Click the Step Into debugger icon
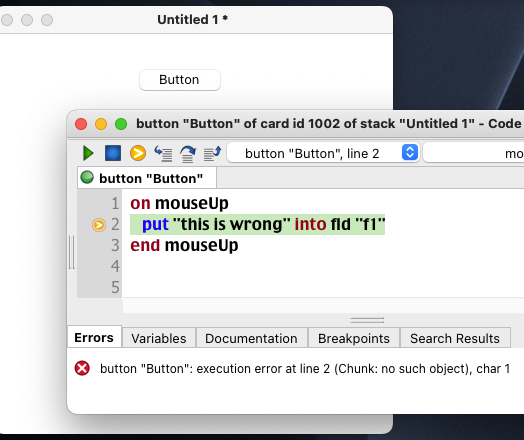Viewport: 524px width, 440px height. coord(163,153)
